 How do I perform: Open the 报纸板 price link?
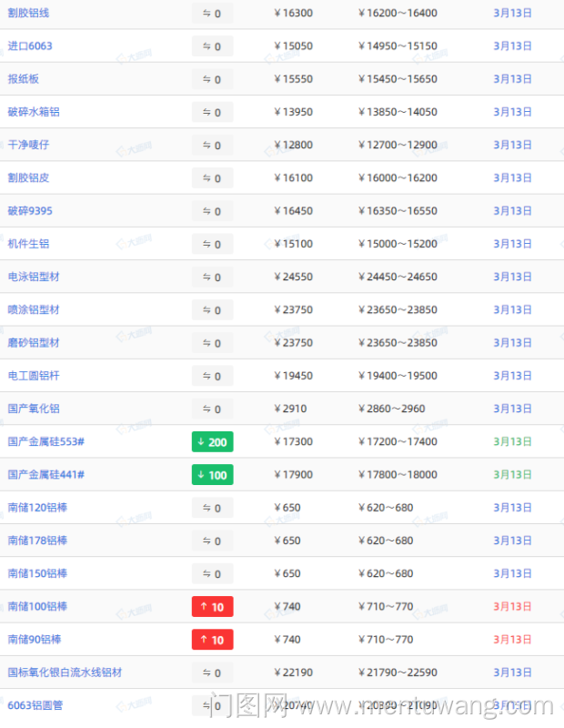(24, 79)
